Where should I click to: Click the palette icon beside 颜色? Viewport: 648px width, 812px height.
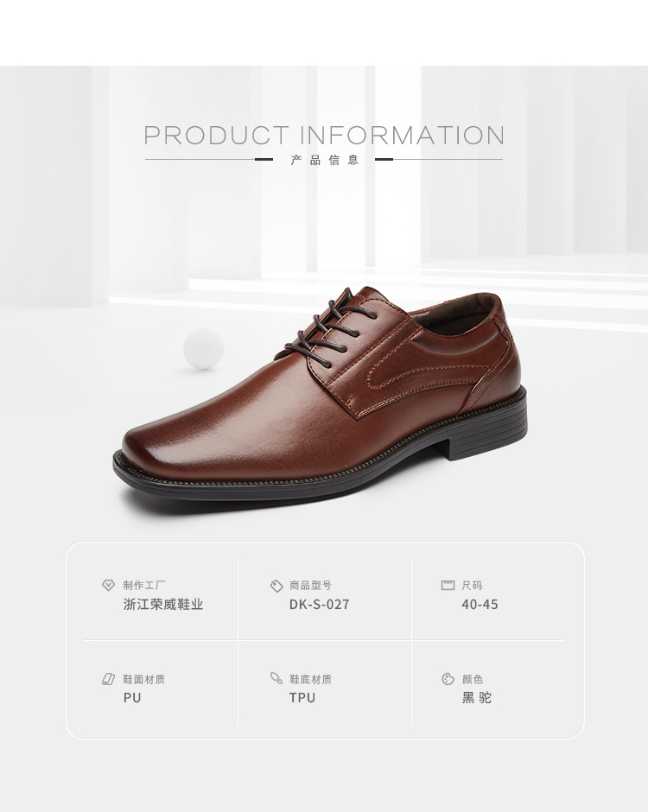tap(448, 679)
